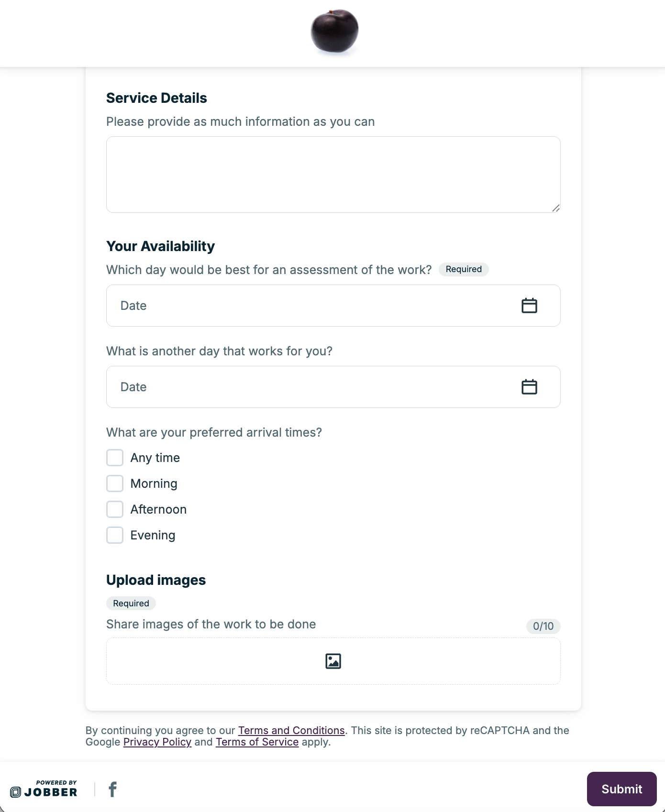
Task: Open the Terms and Conditions link
Action: 291,730
